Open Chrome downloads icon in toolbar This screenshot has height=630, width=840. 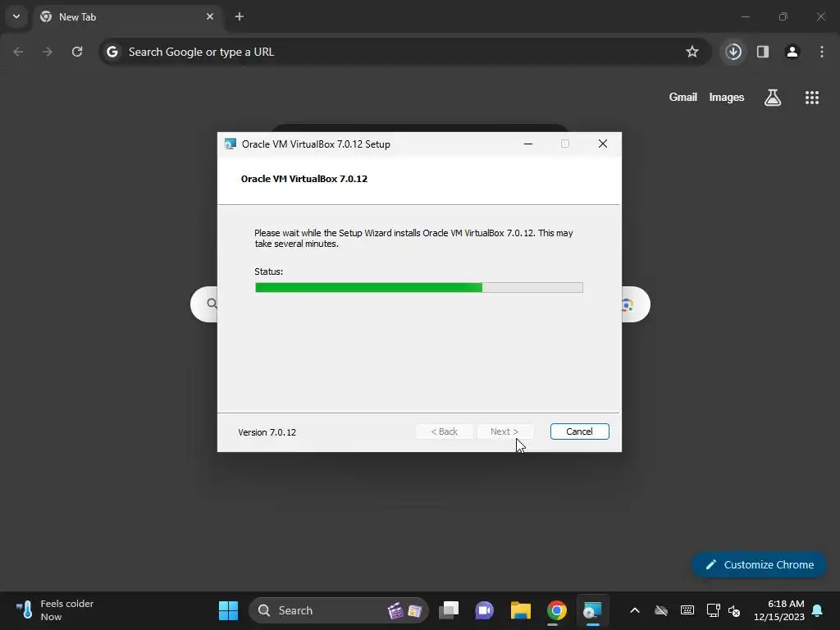tap(733, 52)
